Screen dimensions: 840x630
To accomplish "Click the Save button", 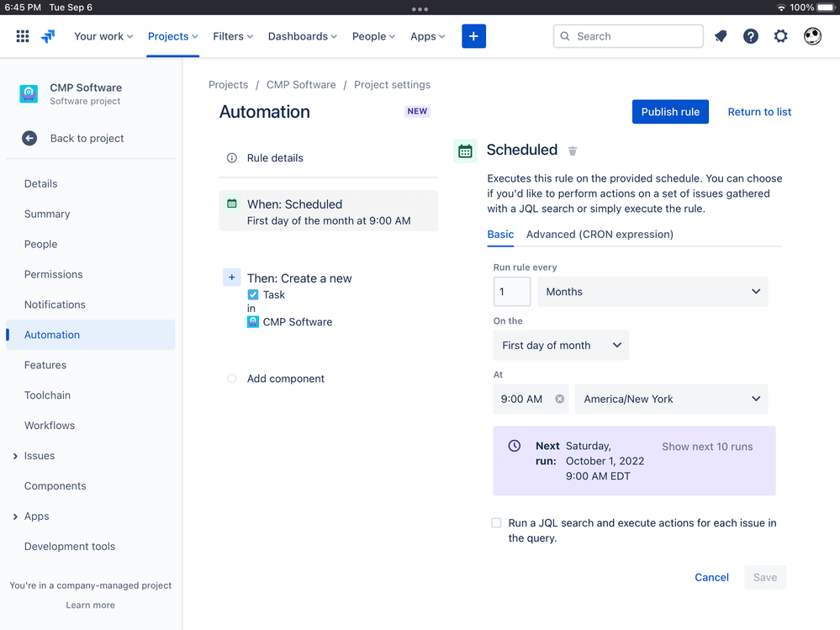I will click(x=765, y=578).
